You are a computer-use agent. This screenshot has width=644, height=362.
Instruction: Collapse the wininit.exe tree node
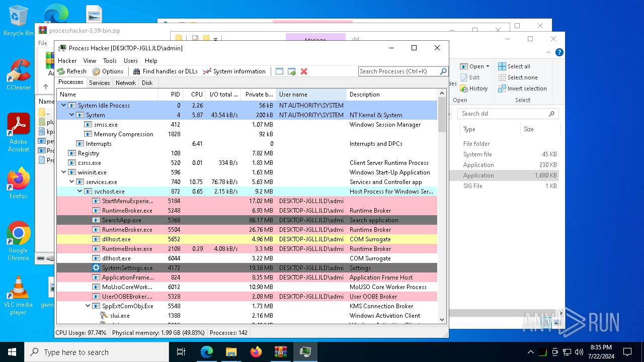pos(63,172)
